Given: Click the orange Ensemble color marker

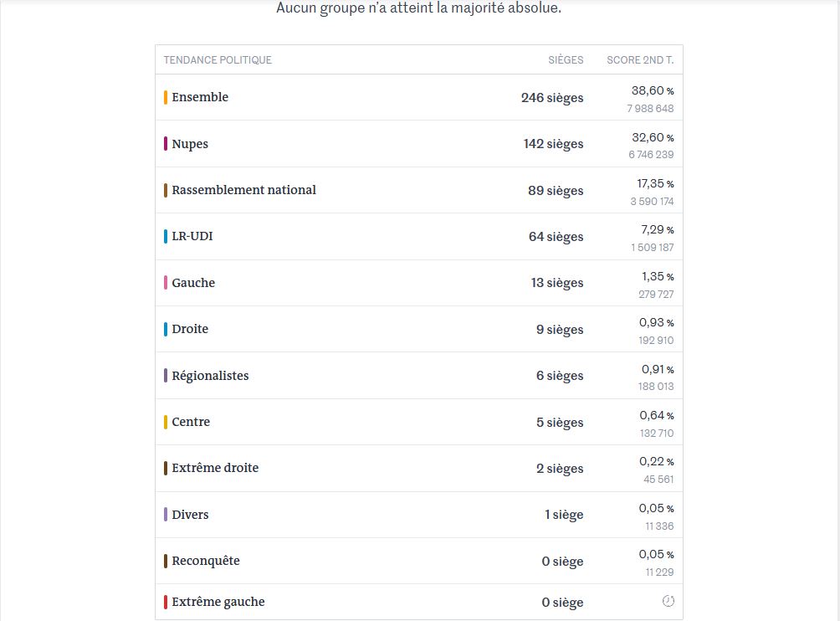Looking at the screenshot, I should (x=166, y=97).
